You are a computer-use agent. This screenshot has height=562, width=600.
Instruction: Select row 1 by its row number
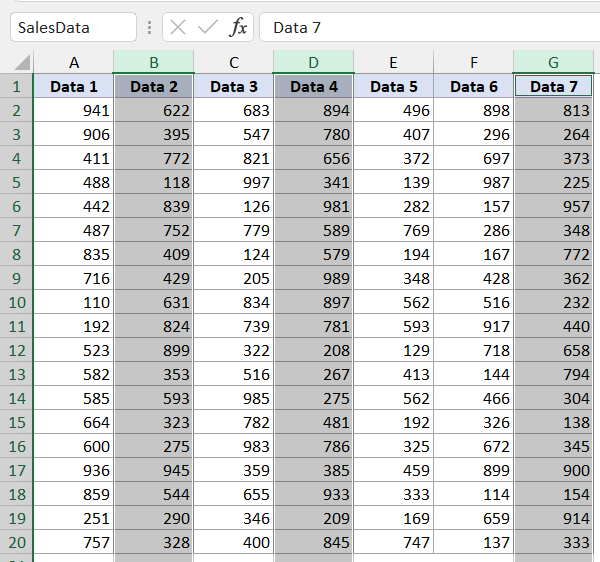pyautogui.click(x=16, y=87)
